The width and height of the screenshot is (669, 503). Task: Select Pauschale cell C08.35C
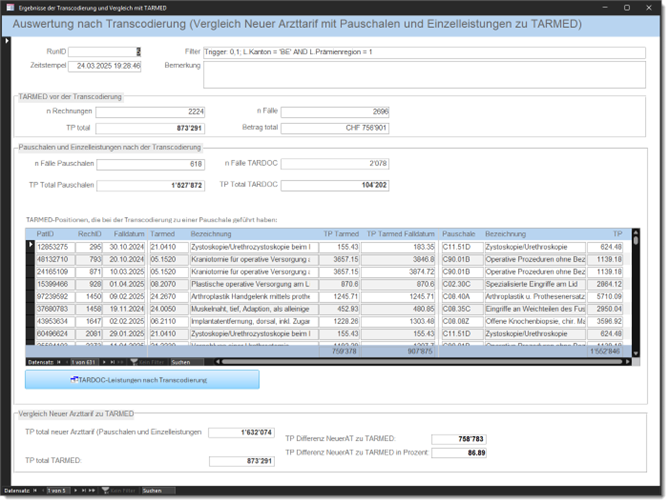tap(462, 309)
